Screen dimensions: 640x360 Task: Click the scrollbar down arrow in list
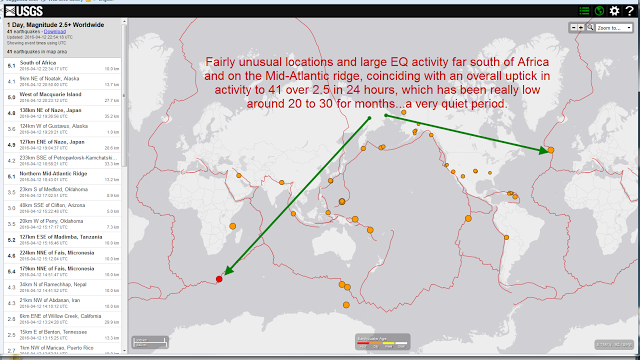(124, 351)
